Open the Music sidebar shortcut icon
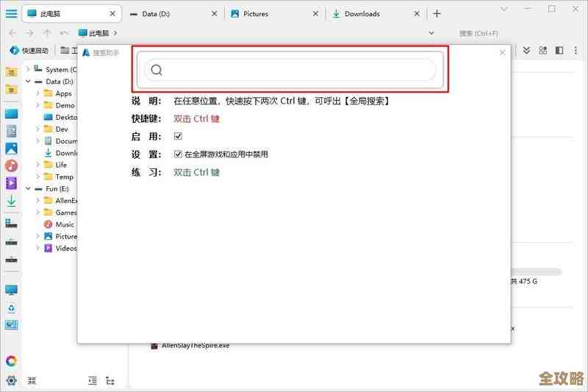Image resolution: width=588 pixels, height=392 pixels. point(11,165)
